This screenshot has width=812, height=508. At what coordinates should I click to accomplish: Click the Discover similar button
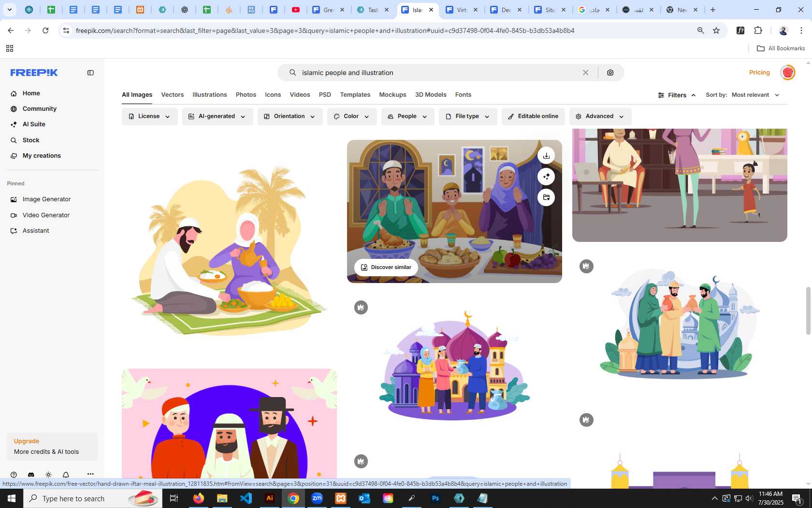coord(386,267)
